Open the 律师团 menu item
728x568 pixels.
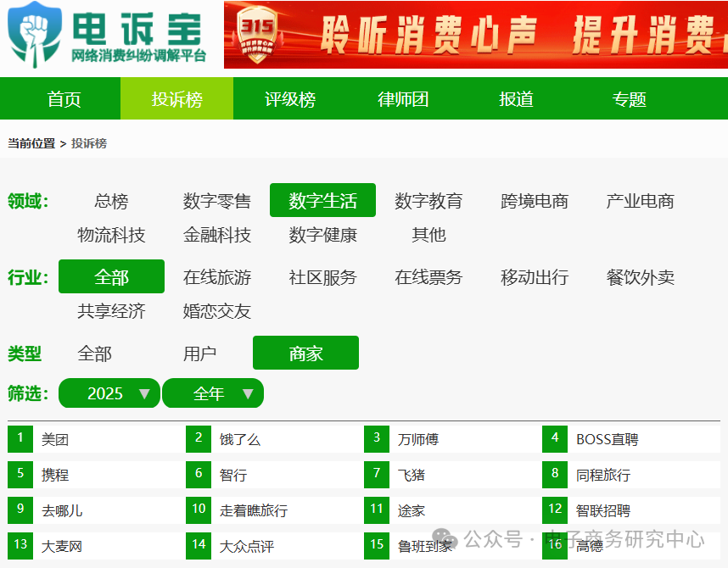(x=402, y=99)
